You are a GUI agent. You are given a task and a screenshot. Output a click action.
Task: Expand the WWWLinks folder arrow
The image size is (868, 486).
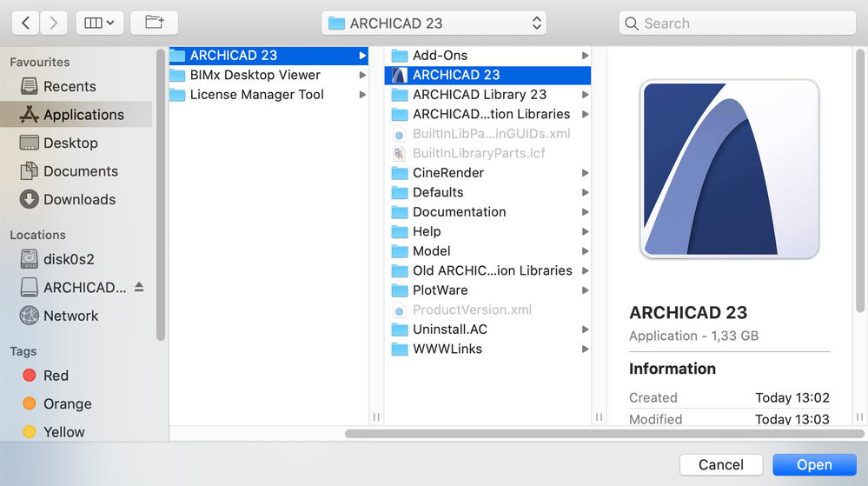coord(585,350)
